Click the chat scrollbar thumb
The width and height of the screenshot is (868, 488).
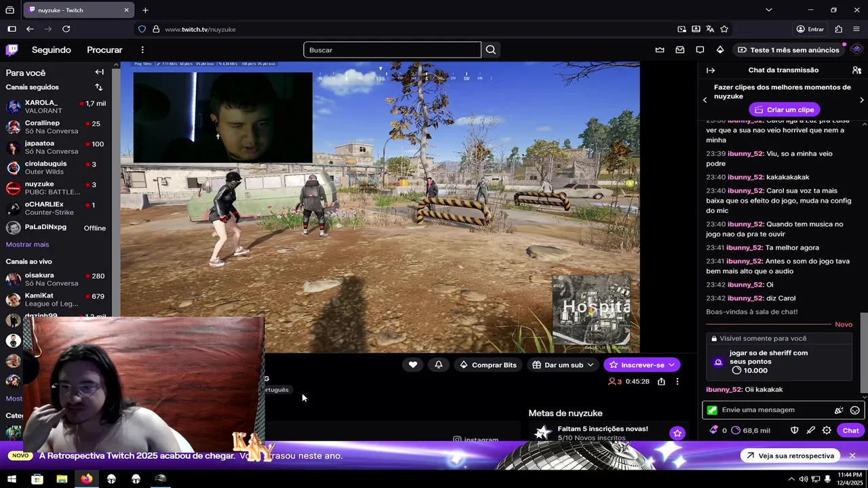point(864,352)
